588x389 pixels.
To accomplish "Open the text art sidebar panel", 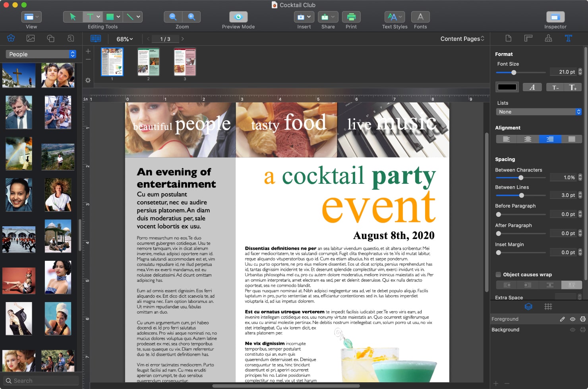I will coord(70,38).
